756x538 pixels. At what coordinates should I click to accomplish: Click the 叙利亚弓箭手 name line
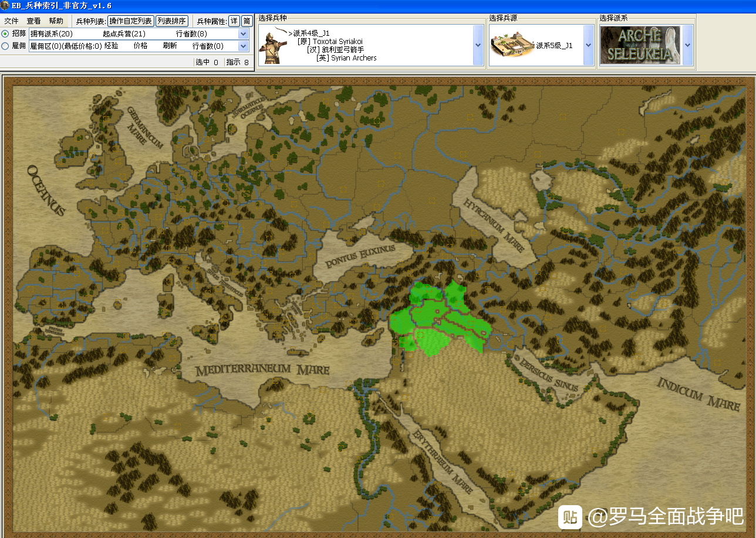pos(335,50)
